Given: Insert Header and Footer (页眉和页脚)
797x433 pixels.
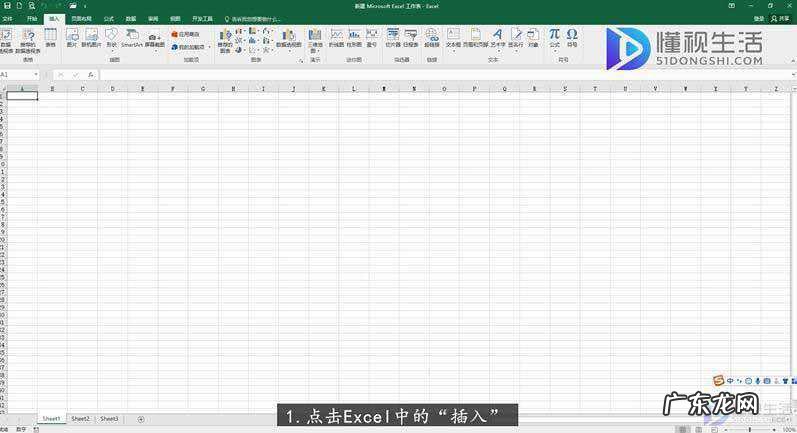Looking at the screenshot, I should coord(475,38).
